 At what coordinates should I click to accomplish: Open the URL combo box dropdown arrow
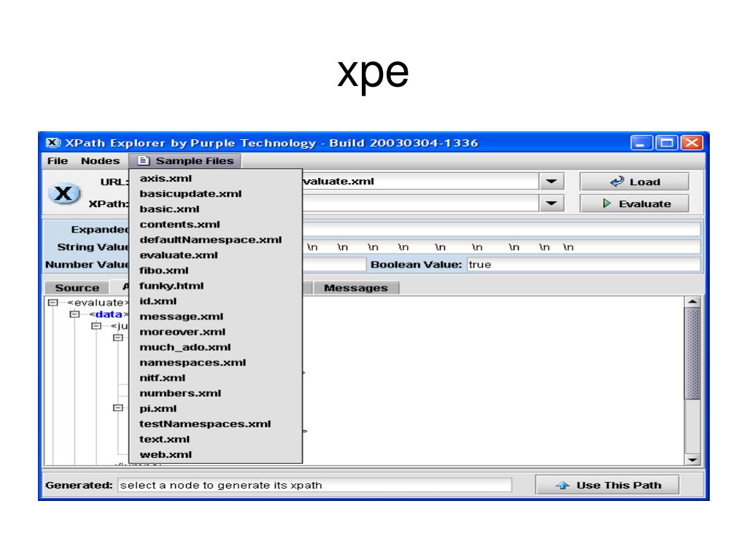[x=551, y=182]
